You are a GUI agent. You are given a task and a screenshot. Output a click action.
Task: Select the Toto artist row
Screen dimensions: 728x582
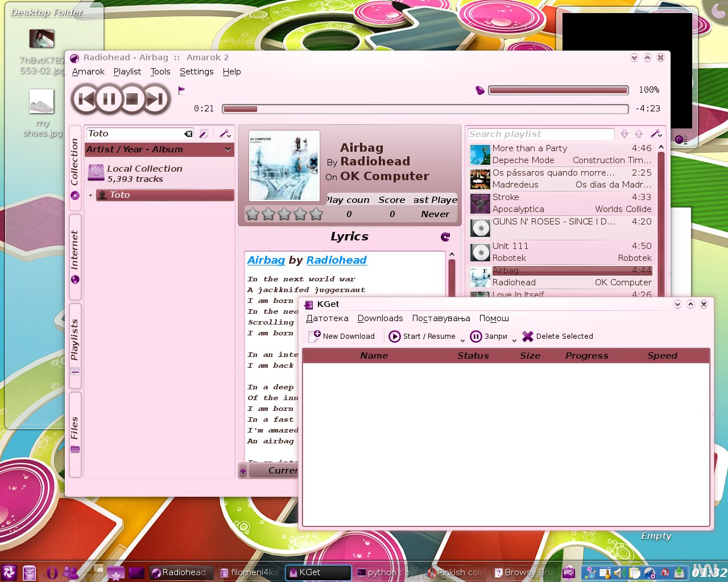(165, 195)
